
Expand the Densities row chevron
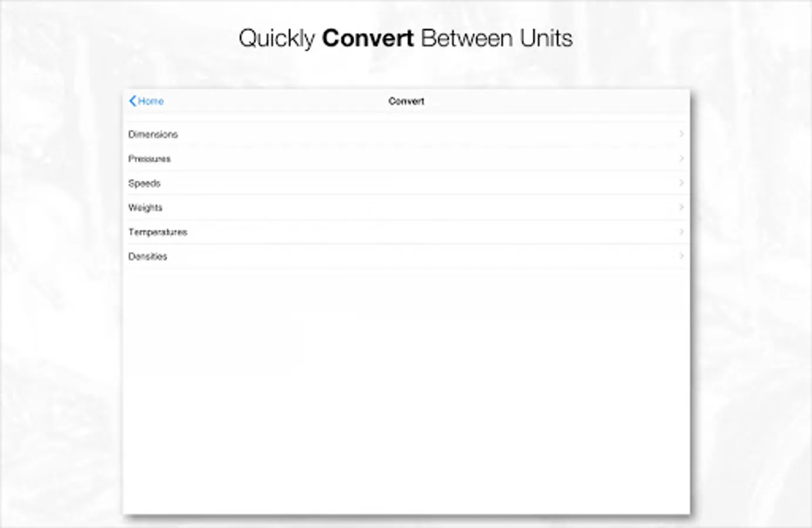tap(681, 256)
